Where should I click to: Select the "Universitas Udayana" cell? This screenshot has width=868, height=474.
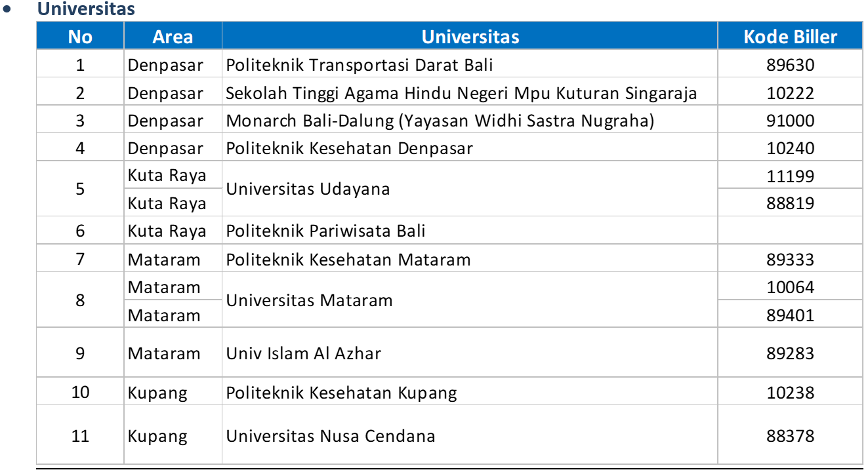[470, 189]
